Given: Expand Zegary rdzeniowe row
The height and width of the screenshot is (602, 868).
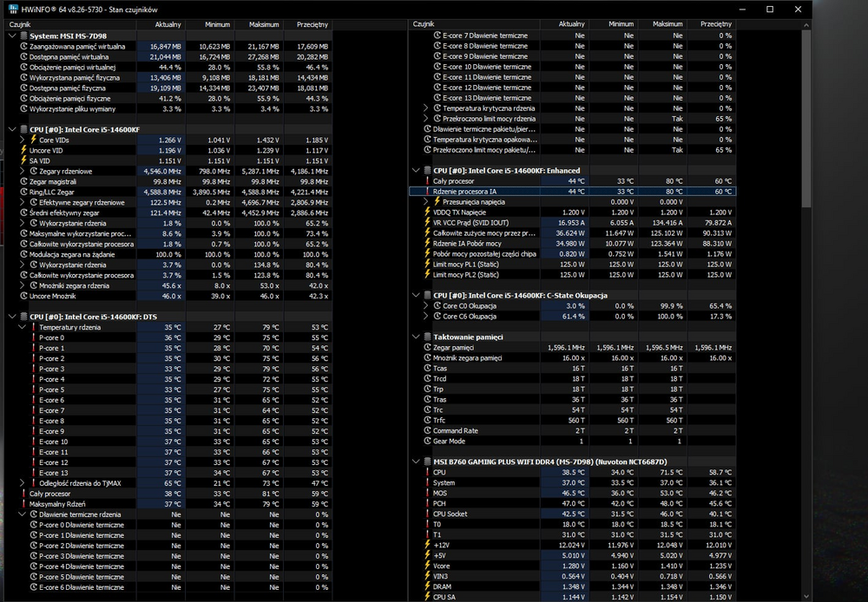Looking at the screenshot, I should point(23,172).
